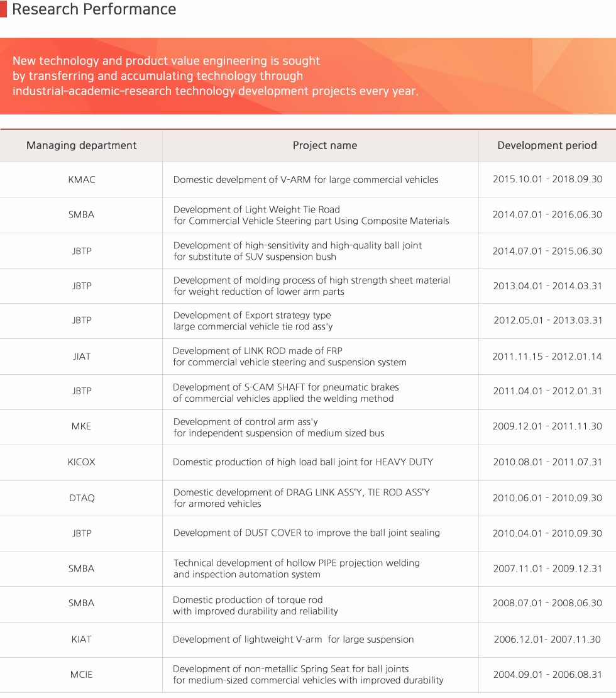Click the orange banner about technology development
Viewport: 616px width, 698px height.
pyautogui.click(x=308, y=76)
